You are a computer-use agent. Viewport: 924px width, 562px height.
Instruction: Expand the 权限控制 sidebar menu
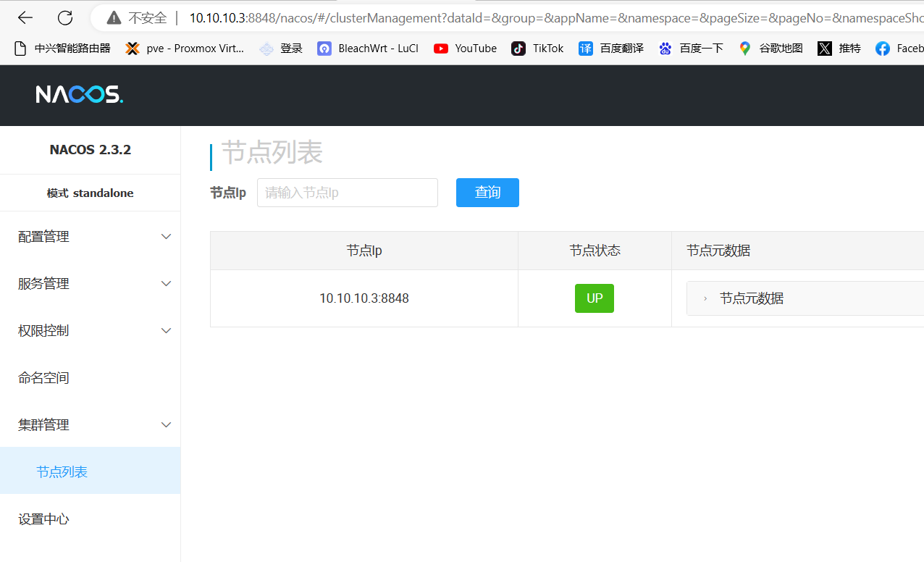point(90,331)
